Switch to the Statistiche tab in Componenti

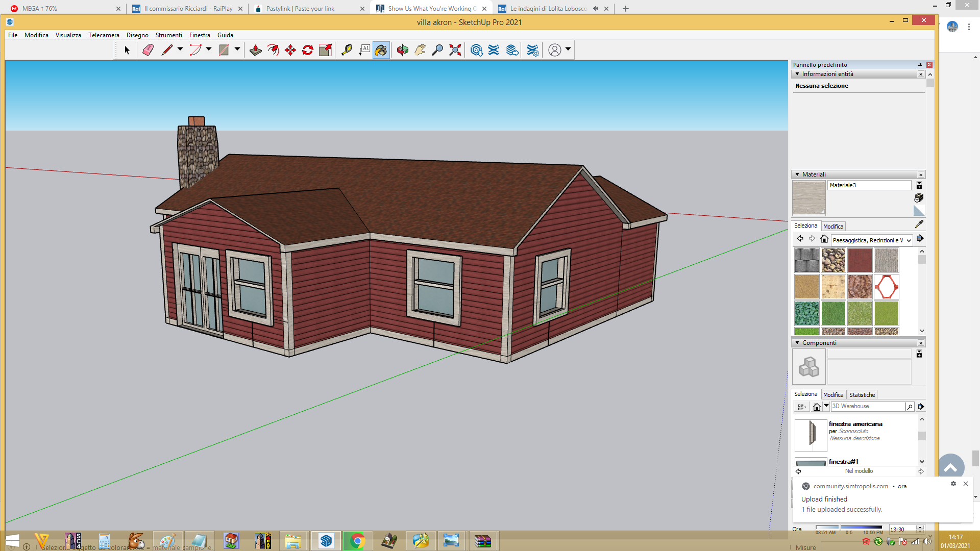(x=862, y=395)
